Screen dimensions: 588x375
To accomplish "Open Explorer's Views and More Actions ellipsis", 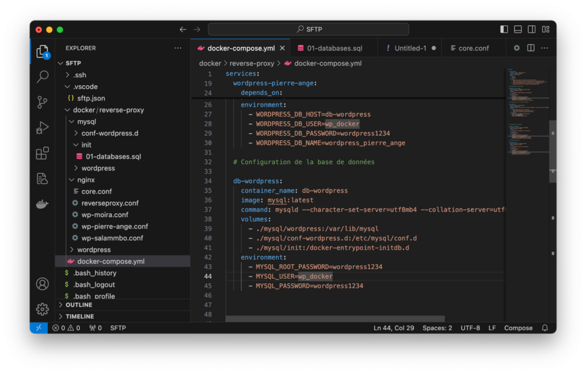I will (x=178, y=48).
